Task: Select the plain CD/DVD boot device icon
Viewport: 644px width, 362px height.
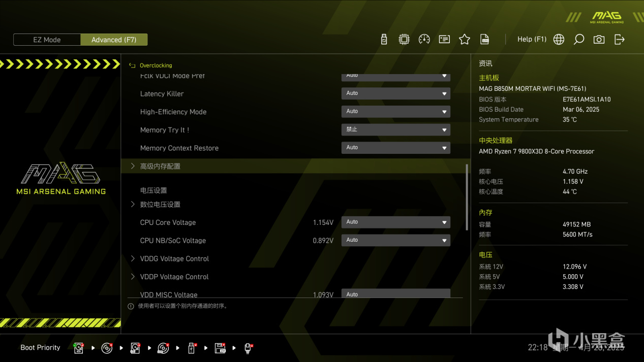Action: (107, 348)
